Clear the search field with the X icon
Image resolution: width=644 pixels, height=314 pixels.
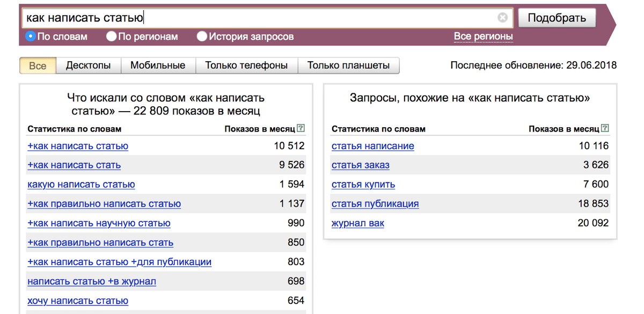coord(502,18)
